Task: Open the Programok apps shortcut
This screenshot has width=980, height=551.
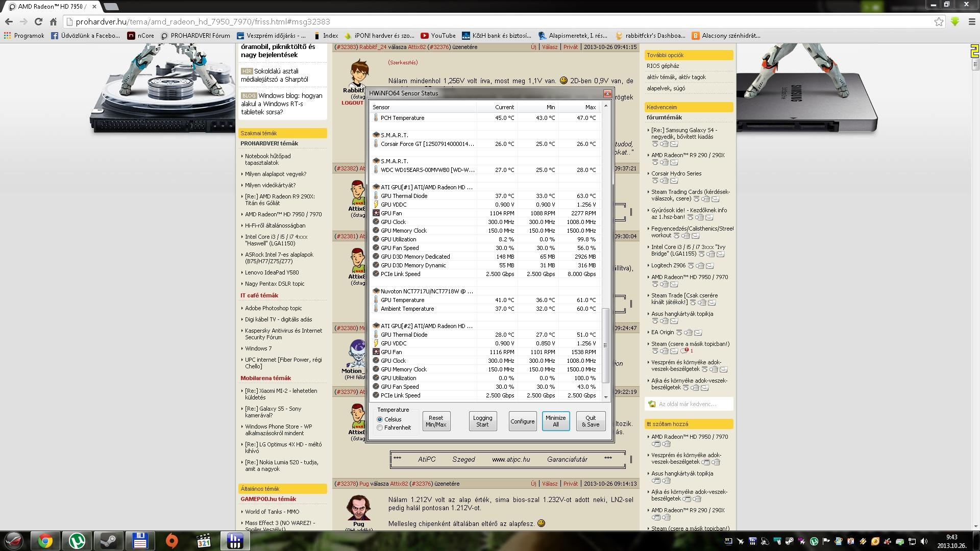Action: pyautogui.click(x=24, y=36)
